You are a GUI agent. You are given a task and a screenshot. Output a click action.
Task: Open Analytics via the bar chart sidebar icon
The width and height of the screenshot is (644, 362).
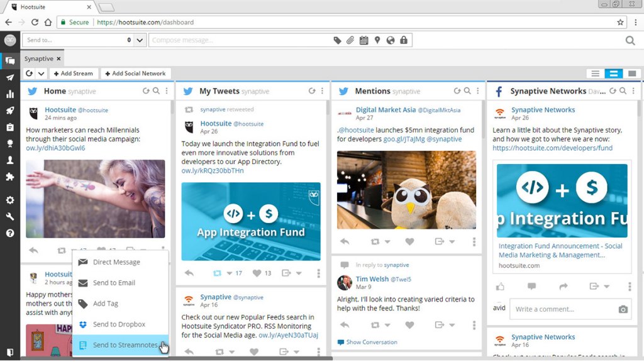tap(9, 94)
